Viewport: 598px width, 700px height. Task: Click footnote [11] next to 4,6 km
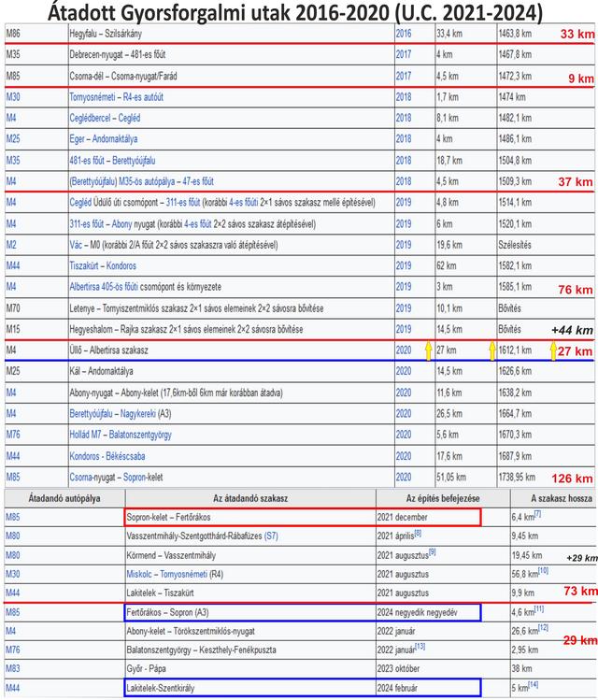[539, 609]
